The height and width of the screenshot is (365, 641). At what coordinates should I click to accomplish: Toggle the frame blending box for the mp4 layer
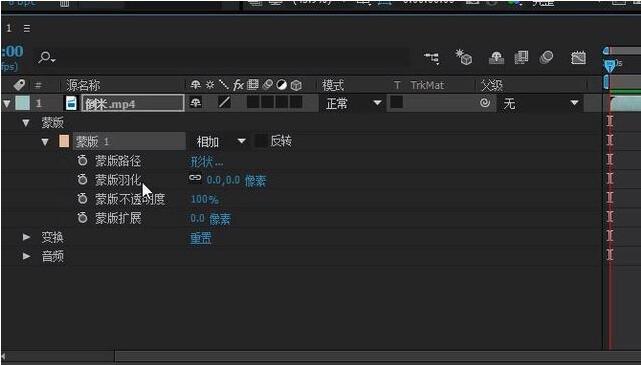pos(253,102)
